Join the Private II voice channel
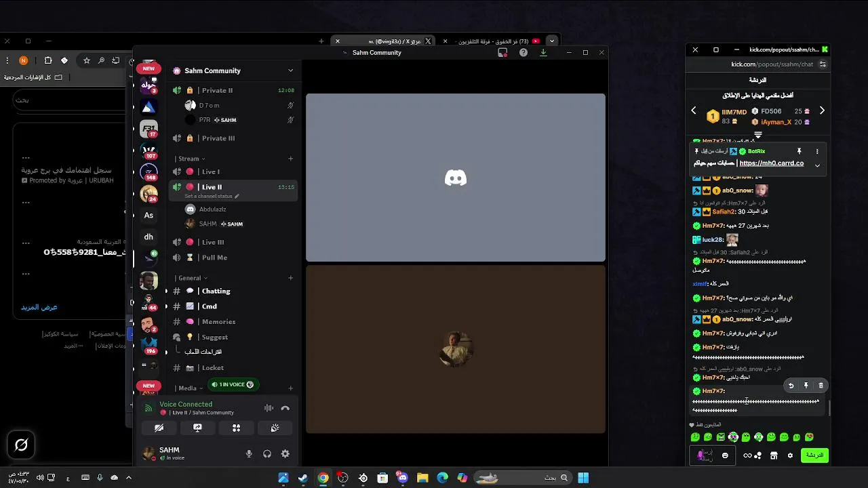 click(x=234, y=90)
